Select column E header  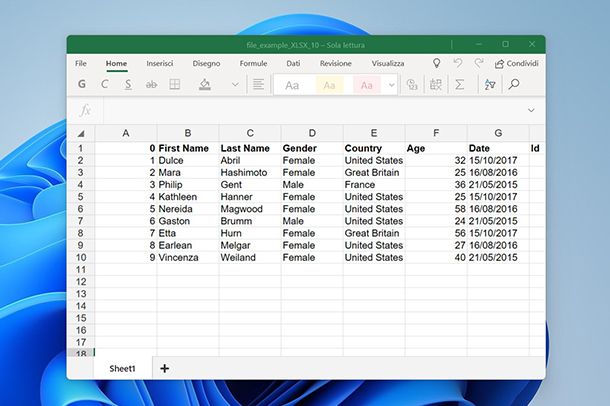(x=374, y=133)
